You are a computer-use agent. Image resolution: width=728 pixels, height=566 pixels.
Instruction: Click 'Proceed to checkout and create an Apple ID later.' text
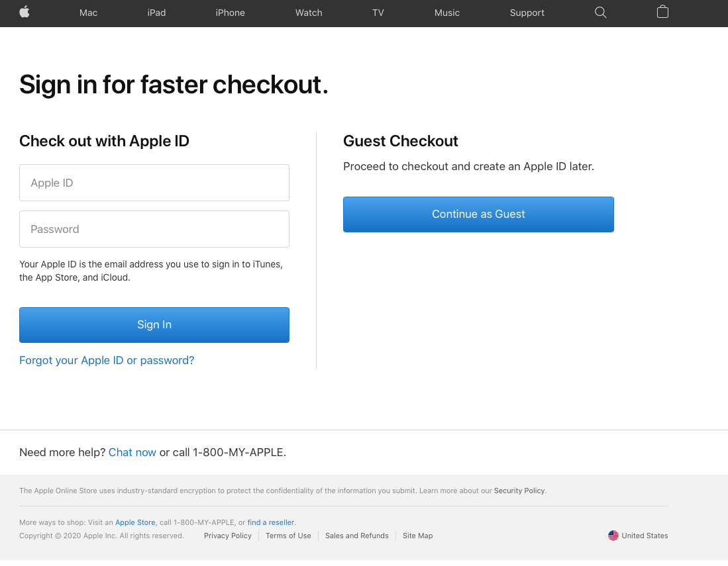coord(468,167)
